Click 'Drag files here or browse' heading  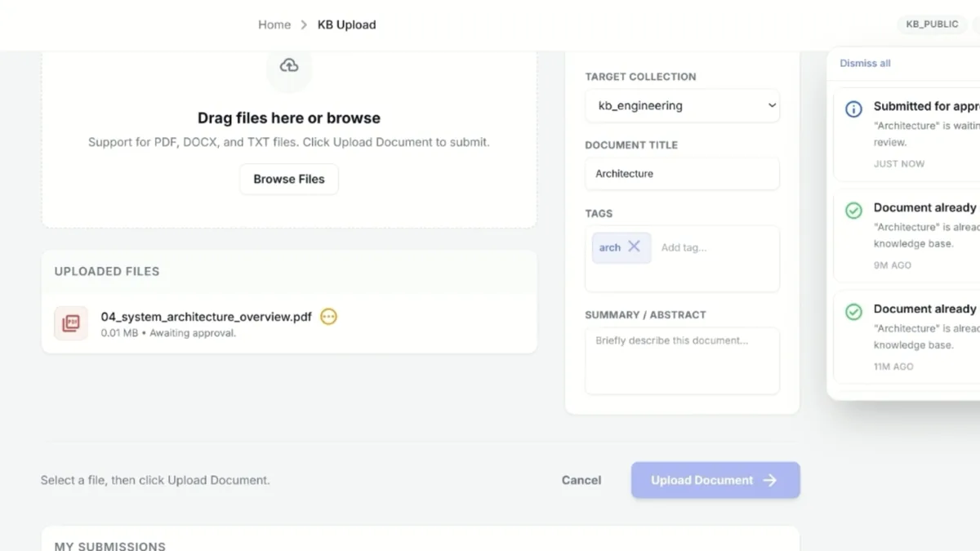click(x=289, y=118)
